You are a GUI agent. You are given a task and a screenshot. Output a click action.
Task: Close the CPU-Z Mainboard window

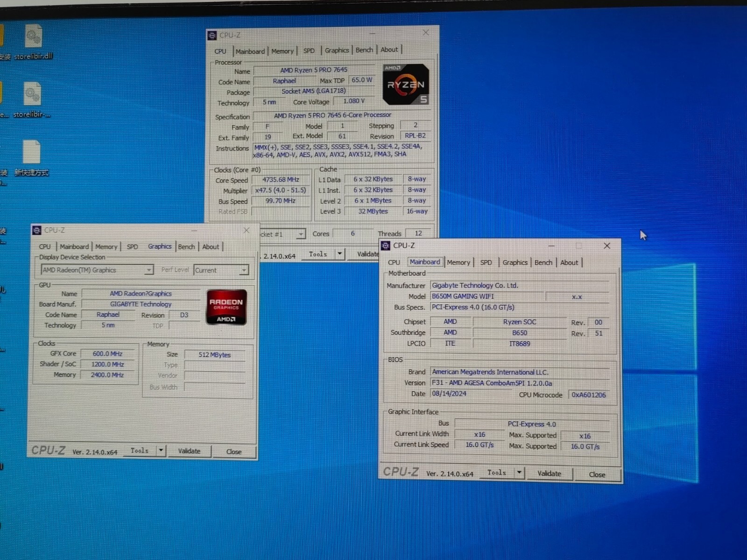pos(607,245)
